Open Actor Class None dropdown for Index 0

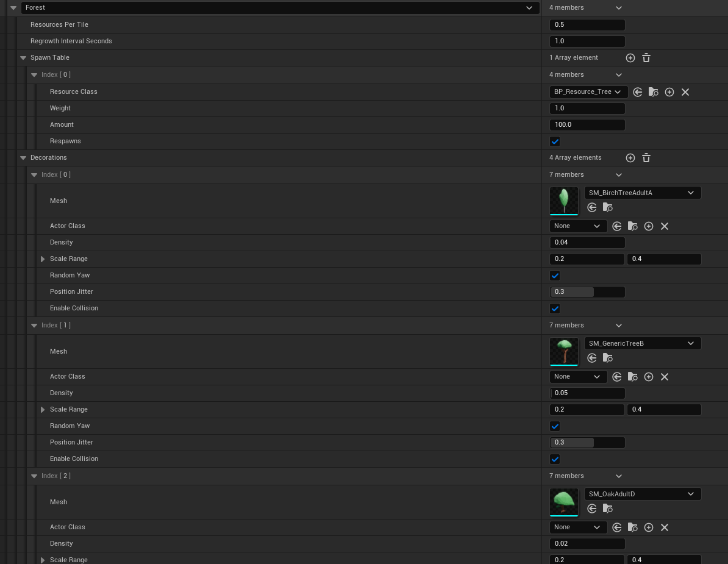tap(578, 226)
